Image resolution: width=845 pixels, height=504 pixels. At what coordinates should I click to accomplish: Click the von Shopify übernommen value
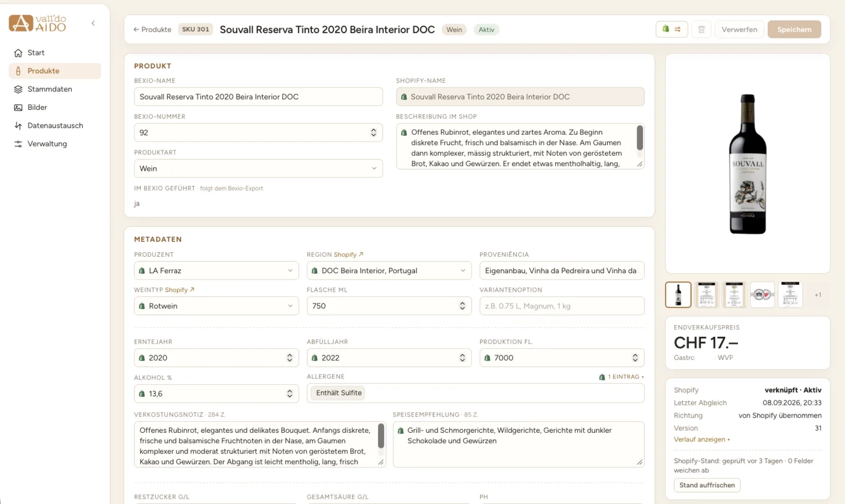pyautogui.click(x=780, y=415)
